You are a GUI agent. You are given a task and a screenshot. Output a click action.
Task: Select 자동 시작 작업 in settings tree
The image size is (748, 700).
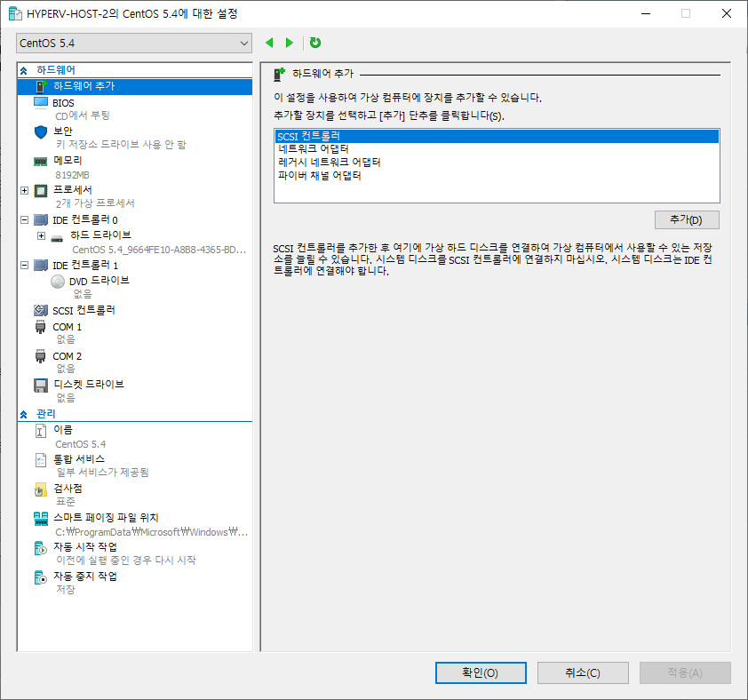(84, 547)
